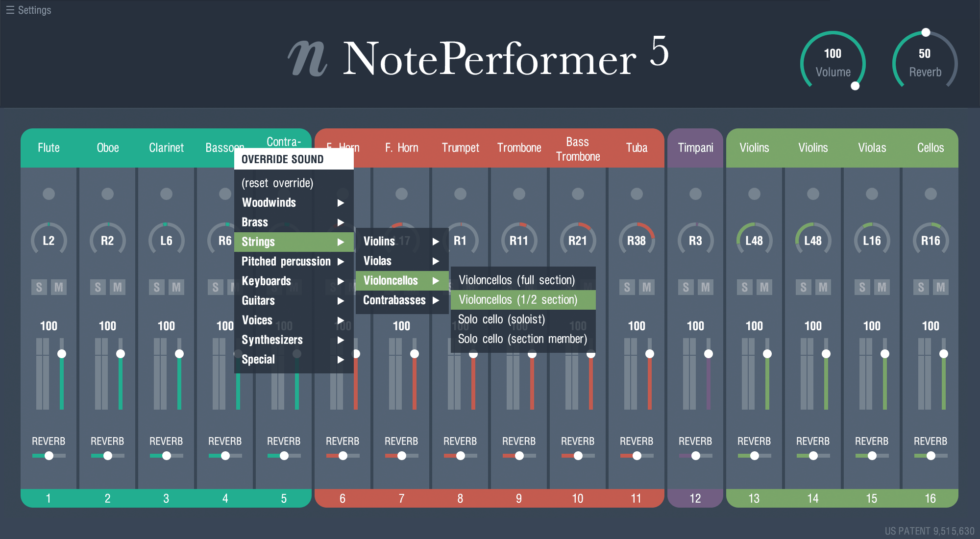This screenshot has width=980, height=539.
Task: Click the Cellos instrument name header
Action: [931, 147]
